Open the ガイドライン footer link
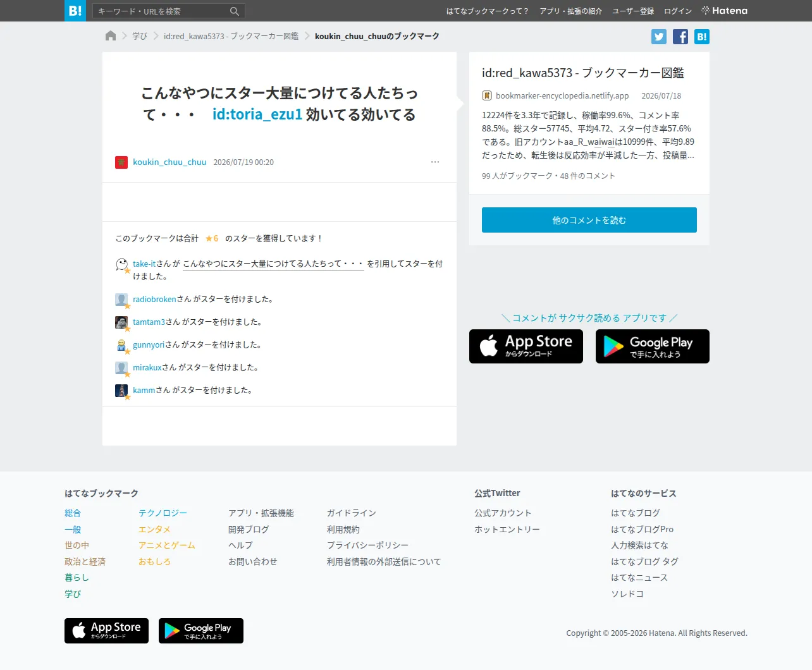Viewport: 812px width, 670px height. 352,513
